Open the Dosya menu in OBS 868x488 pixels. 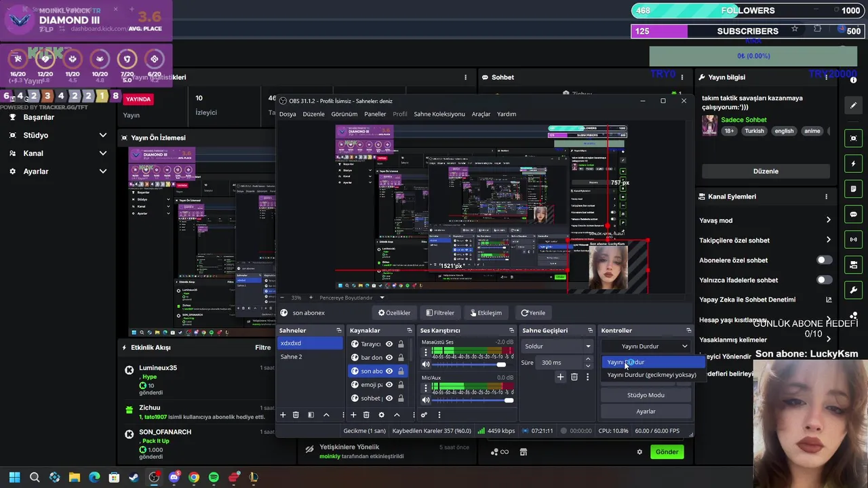coord(288,114)
